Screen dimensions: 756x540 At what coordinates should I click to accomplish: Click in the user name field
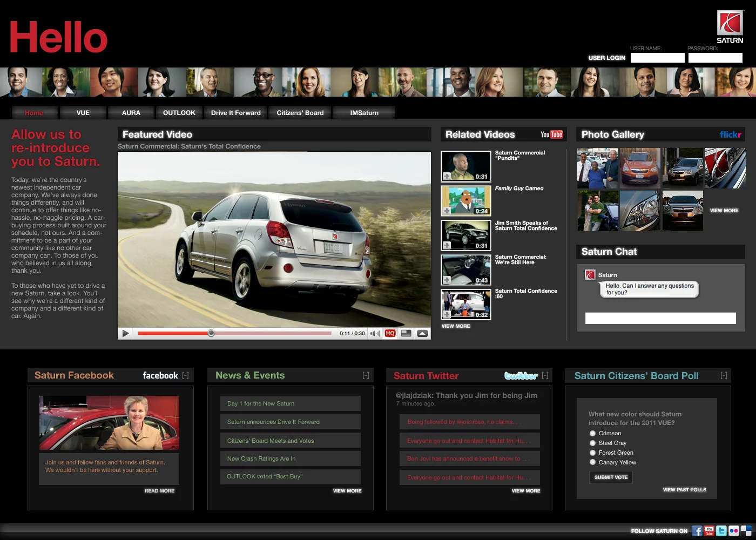click(658, 58)
